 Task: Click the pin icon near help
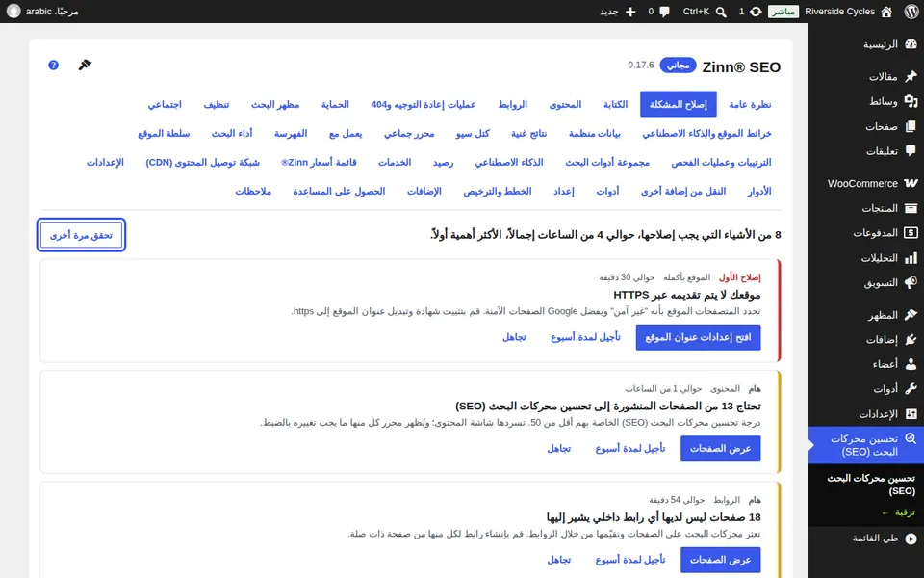point(85,65)
